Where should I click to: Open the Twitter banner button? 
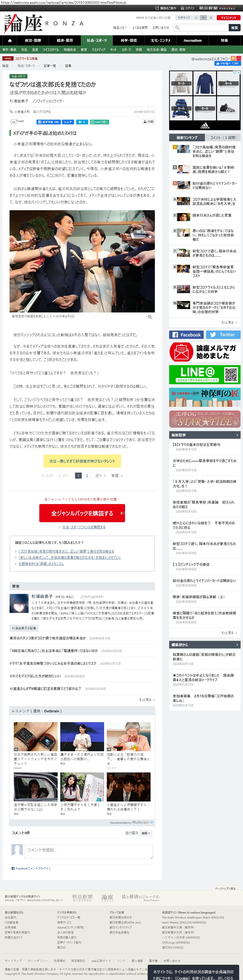click(x=223, y=335)
